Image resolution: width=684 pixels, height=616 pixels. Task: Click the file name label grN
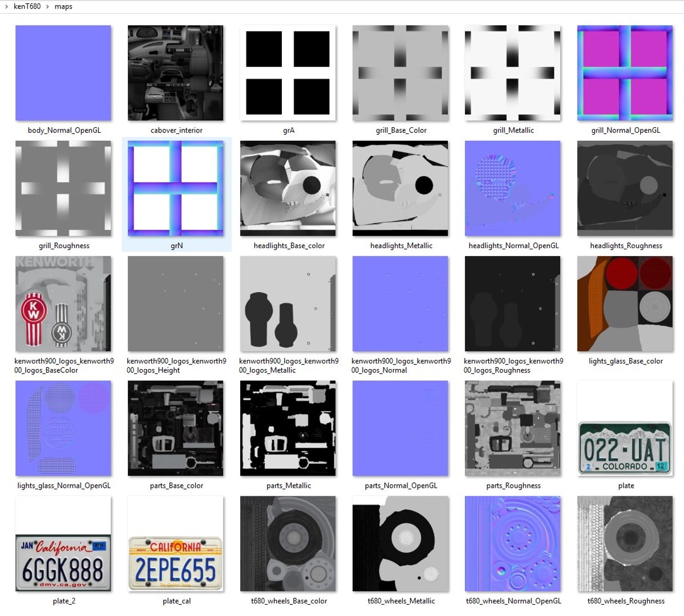click(177, 246)
